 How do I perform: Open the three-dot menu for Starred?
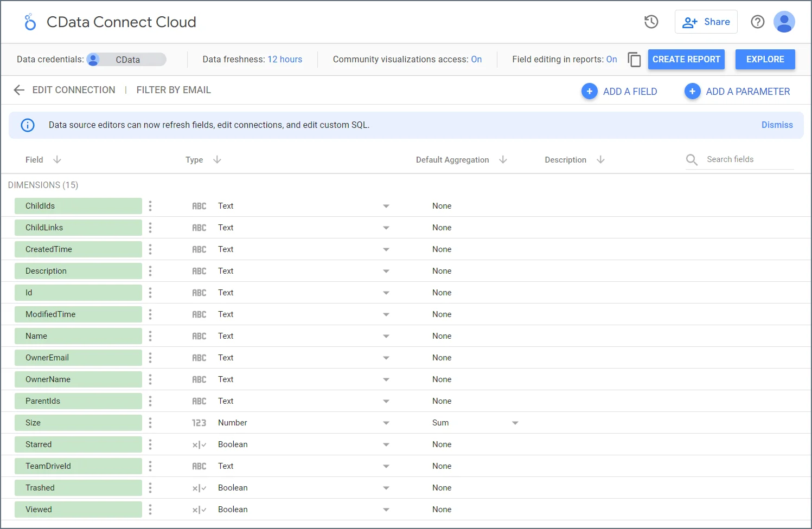[x=150, y=444]
